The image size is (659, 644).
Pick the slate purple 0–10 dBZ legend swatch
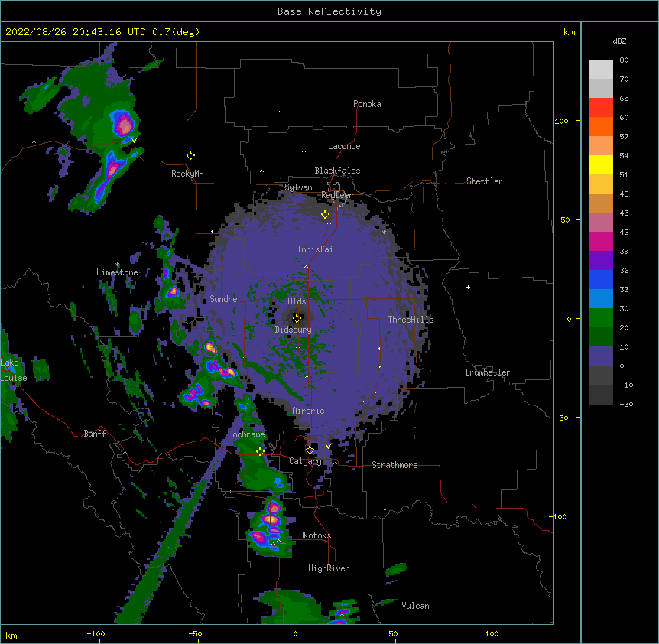tap(601, 356)
